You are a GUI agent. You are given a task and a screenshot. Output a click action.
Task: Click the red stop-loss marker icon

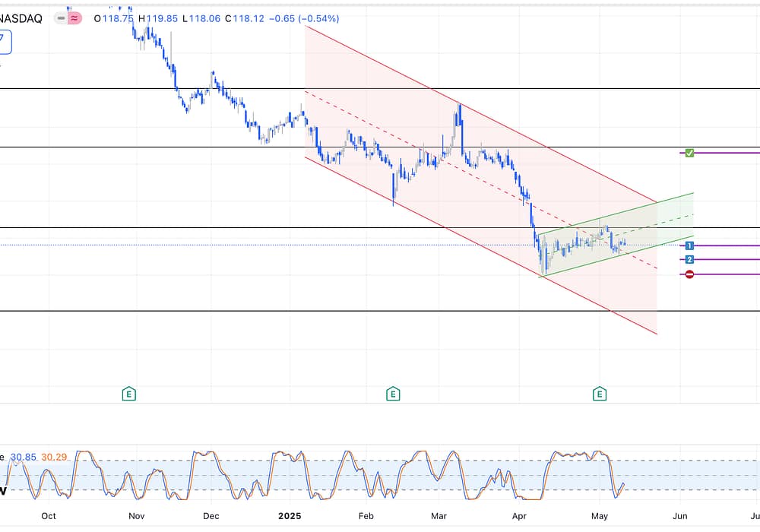tap(689, 274)
